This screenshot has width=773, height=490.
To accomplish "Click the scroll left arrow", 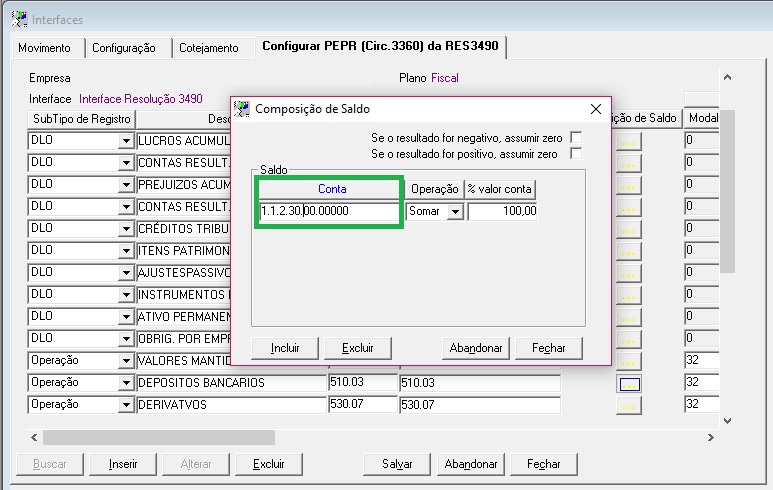I will pyautogui.click(x=34, y=437).
